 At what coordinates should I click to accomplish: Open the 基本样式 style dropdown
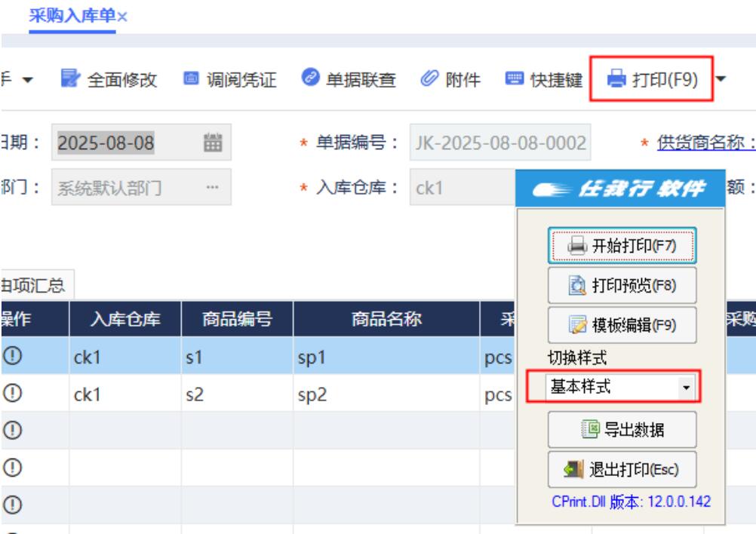point(686,388)
